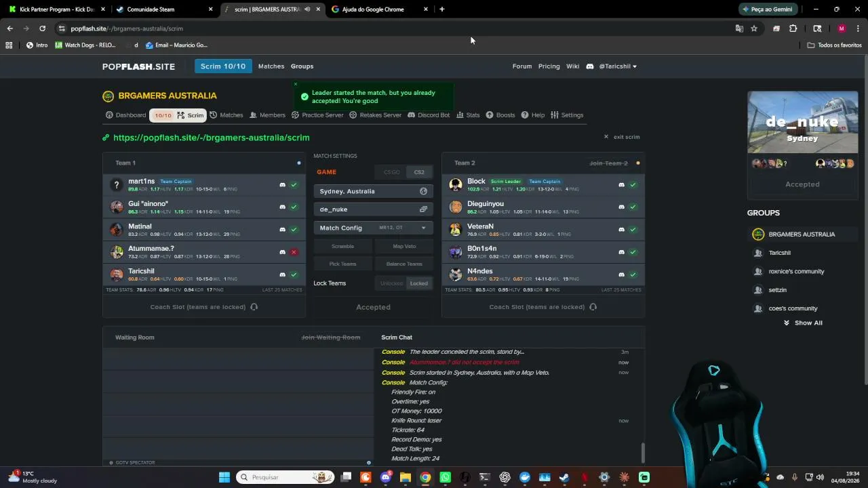The height and width of the screenshot is (488, 868).
Task: Select CS:GO as the game
Action: click(x=392, y=172)
